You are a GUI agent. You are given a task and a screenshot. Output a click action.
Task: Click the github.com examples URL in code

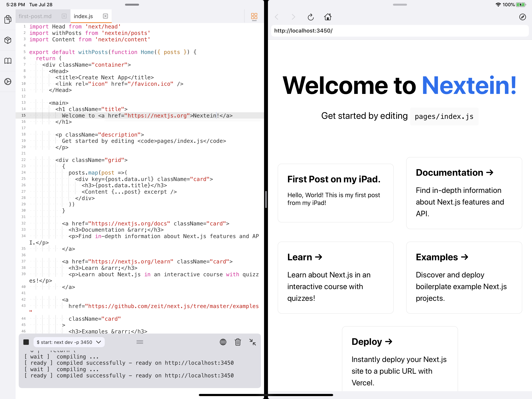(x=172, y=306)
